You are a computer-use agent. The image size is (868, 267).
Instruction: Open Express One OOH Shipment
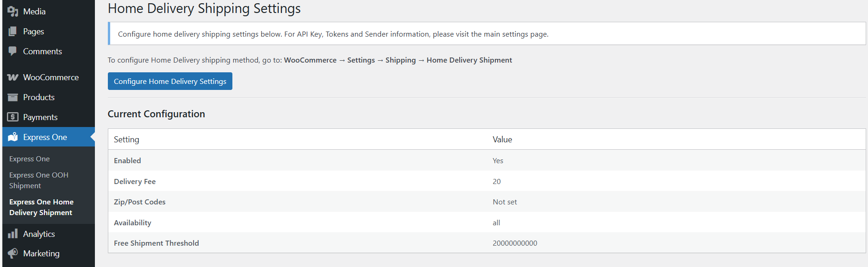[x=38, y=180]
